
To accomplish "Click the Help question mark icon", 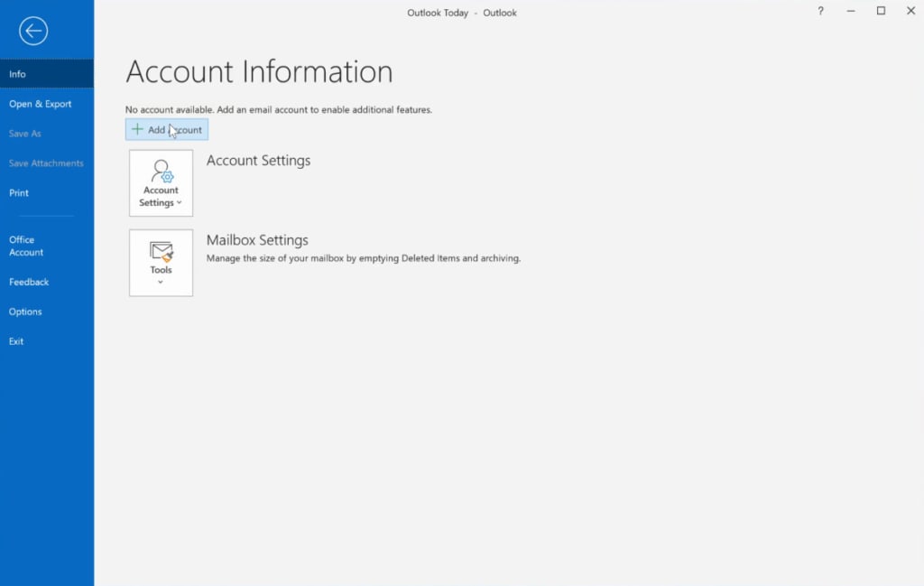I will point(819,12).
